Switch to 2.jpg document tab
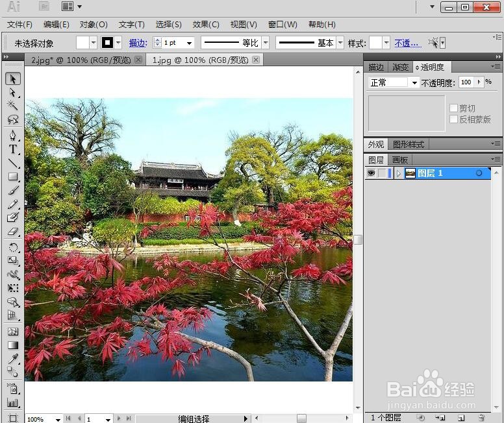504x423 pixels. pyautogui.click(x=81, y=60)
